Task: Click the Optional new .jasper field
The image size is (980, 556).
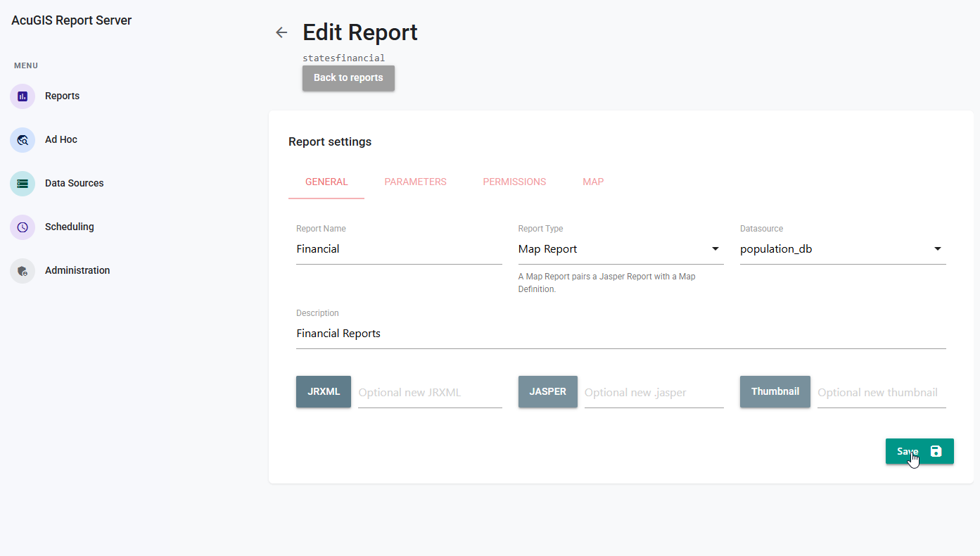Action: pyautogui.click(x=654, y=393)
